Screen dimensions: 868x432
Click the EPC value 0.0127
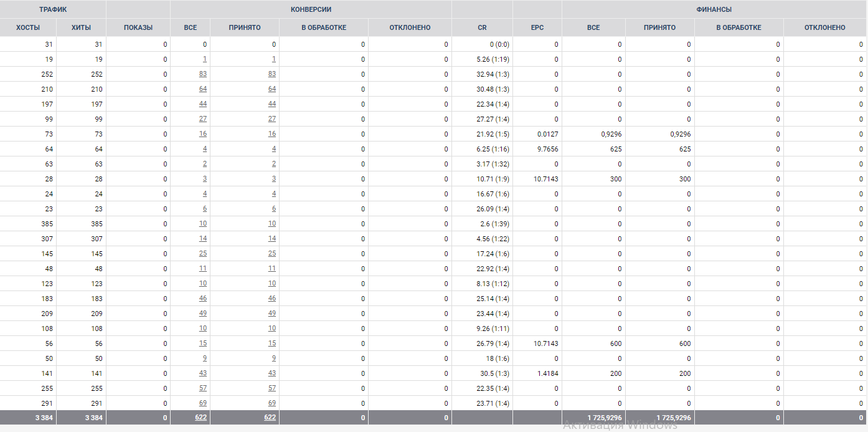point(547,134)
